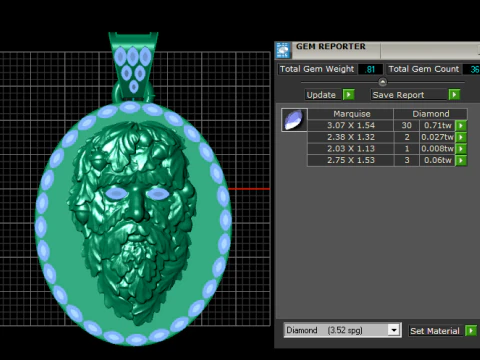Click the Total Gem Weight value .81
Image resolution: width=480 pixels, height=360 pixels.
[x=370, y=69]
